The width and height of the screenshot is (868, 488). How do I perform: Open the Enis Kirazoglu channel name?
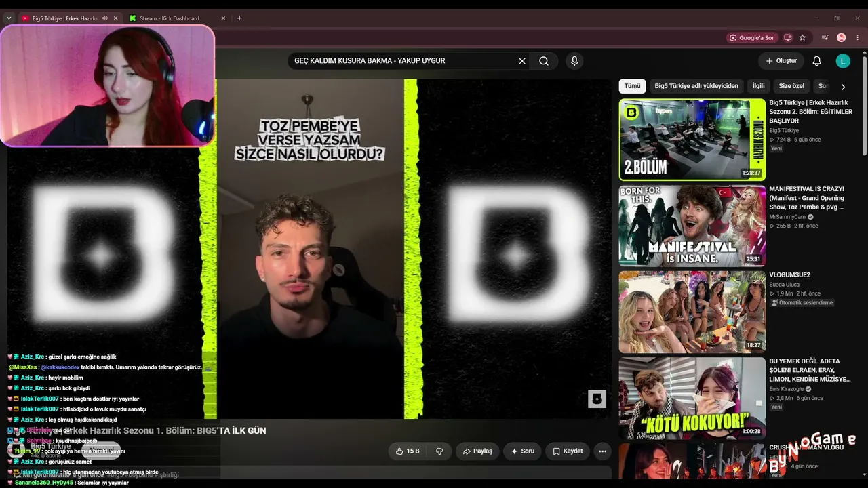coord(786,389)
